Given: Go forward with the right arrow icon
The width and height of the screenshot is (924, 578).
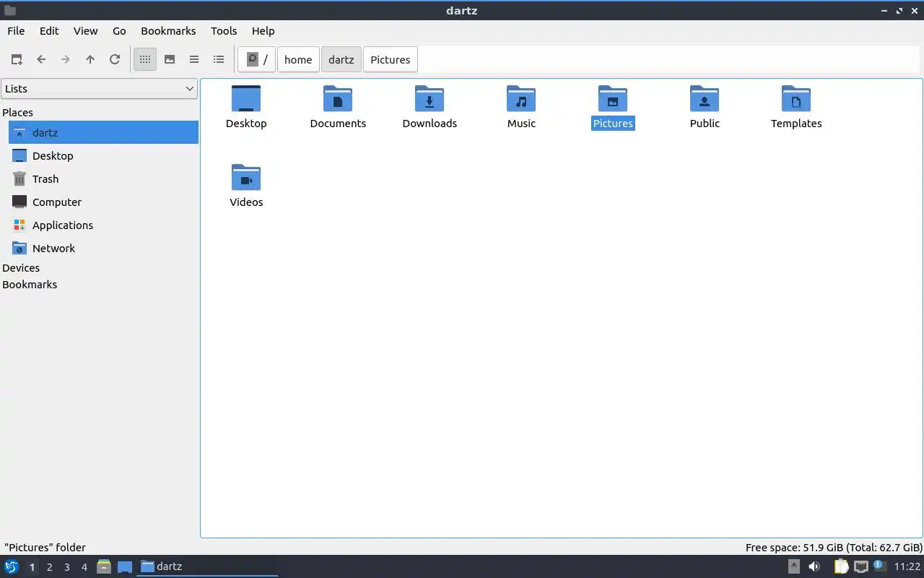Looking at the screenshot, I should pyautogui.click(x=66, y=60).
